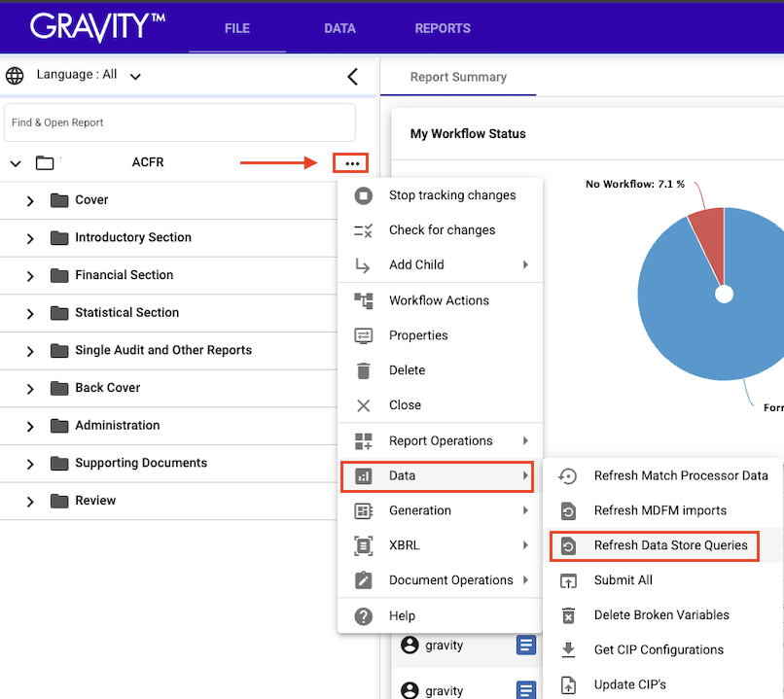The image size is (784, 699).
Task: Click the Stop tracking changes icon
Action: pos(364,195)
